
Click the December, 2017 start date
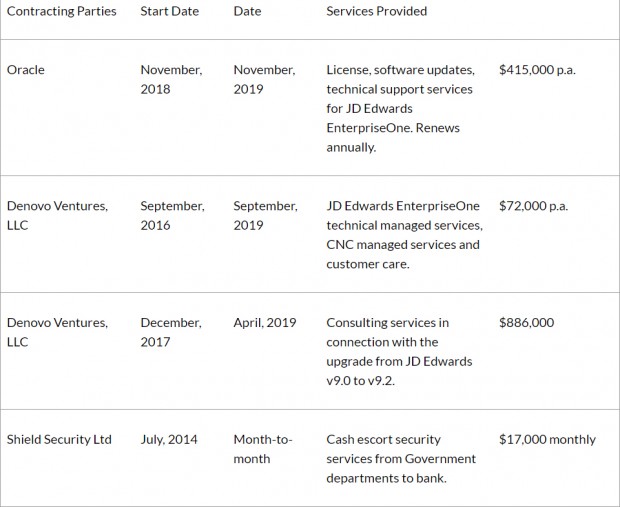tap(171, 332)
